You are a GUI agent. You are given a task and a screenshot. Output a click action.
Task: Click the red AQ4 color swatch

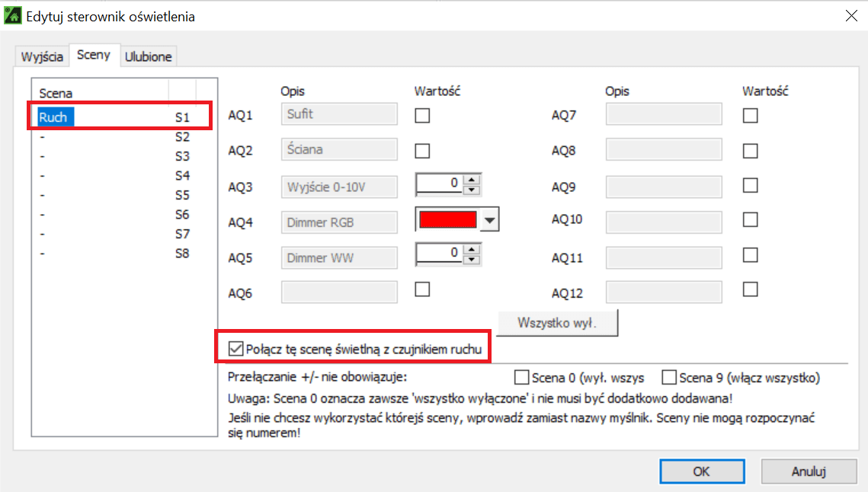pyautogui.click(x=448, y=220)
